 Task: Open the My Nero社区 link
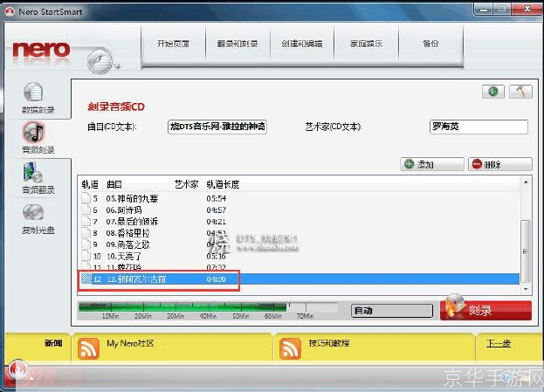(130, 343)
